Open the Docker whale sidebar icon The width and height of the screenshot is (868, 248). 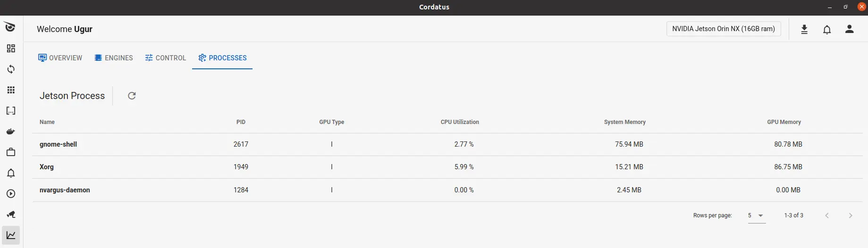[x=11, y=132]
